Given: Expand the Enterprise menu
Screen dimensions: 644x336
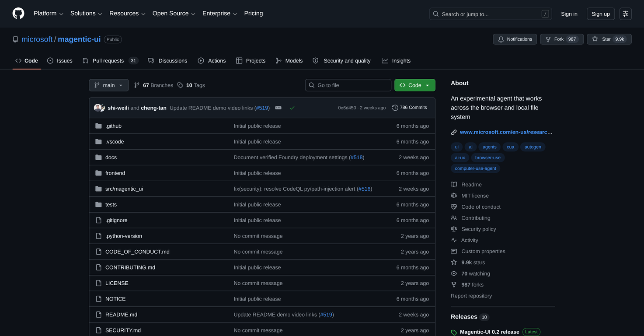Looking at the screenshot, I should (220, 14).
